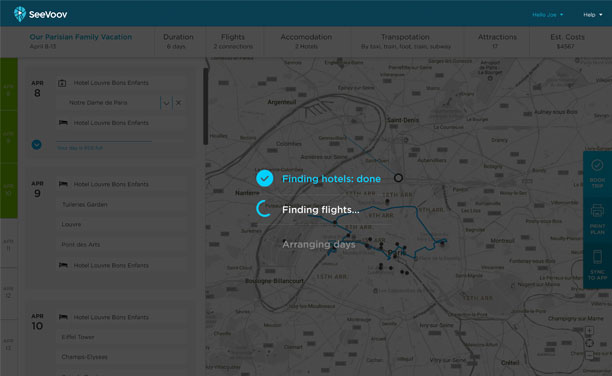
Task: Open the Hello Joe user dropdown
Action: pyautogui.click(x=548, y=15)
